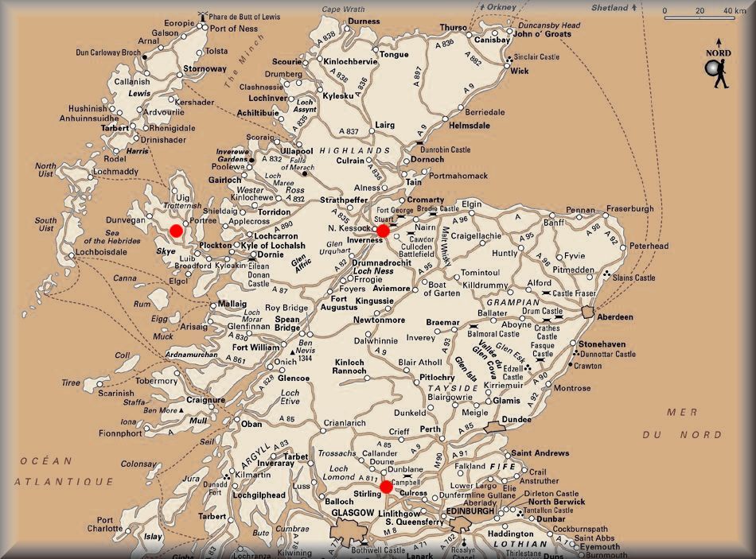Select the red dot near Stirling
Image resolution: width=756 pixels, height=559 pixels.
386,487
